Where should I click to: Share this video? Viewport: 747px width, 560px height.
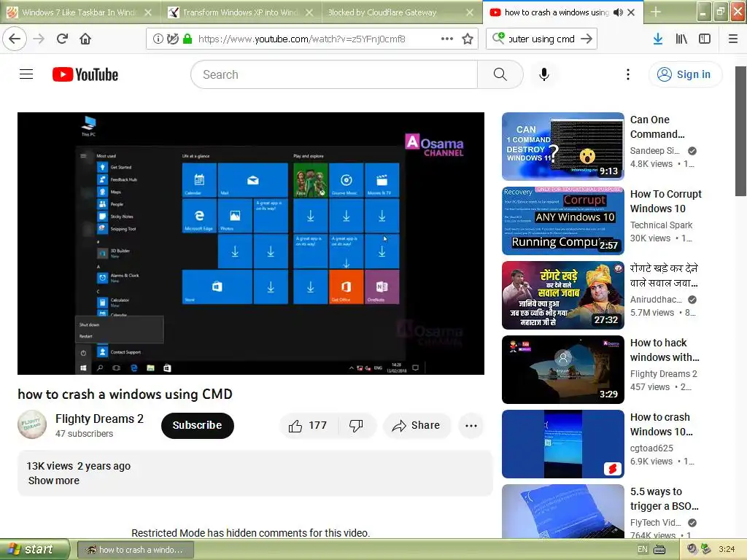(417, 425)
